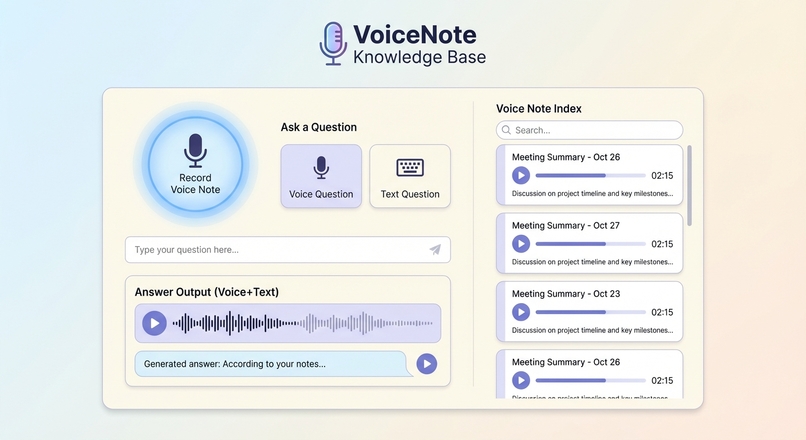Click the Oct 27 note description text
The image size is (806, 440).
(592, 262)
